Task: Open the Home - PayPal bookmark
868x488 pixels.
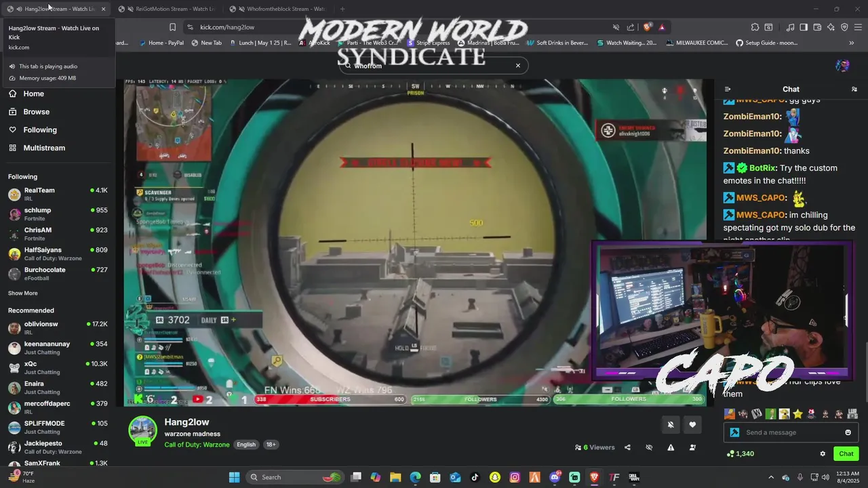Action: [161, 43]
